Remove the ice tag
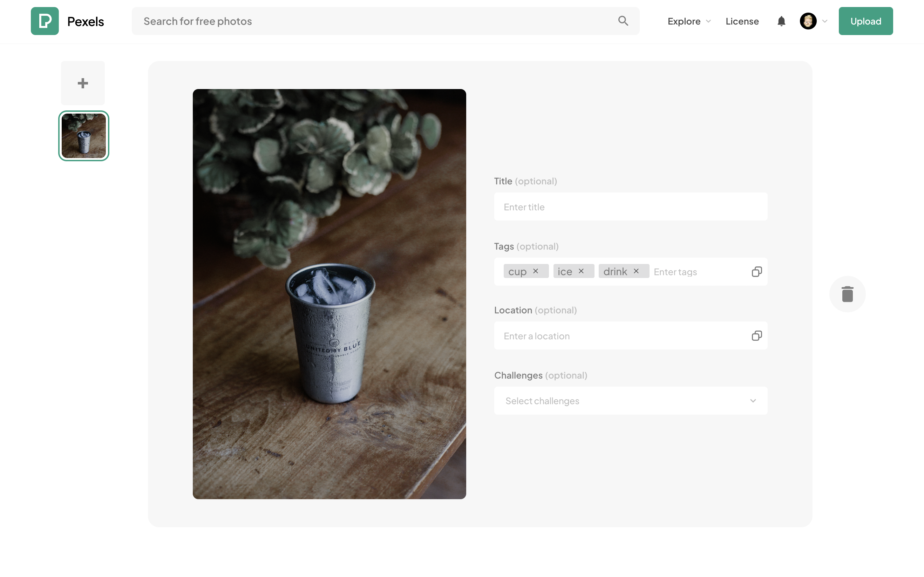924x577 pixels. [x=581, y=271]
